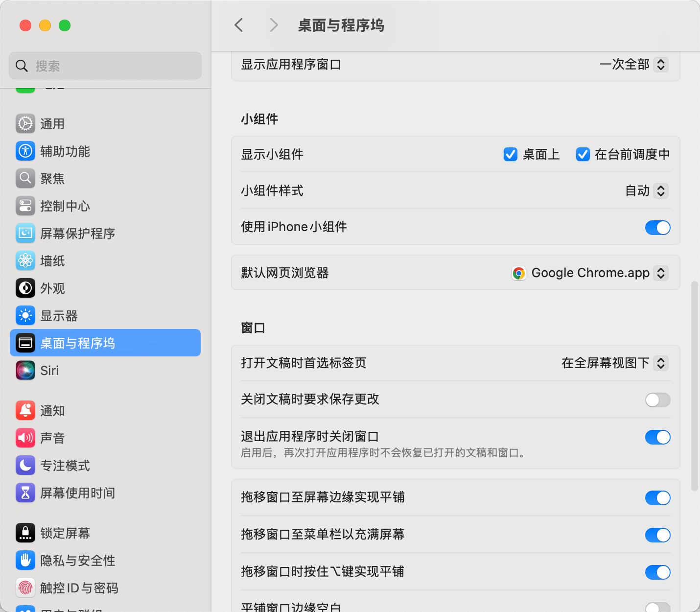Screen dimensions: 700x612
Task: Open 隐私与安全性 settings pane
Action: pyautogui.click(x=105, y=561)
